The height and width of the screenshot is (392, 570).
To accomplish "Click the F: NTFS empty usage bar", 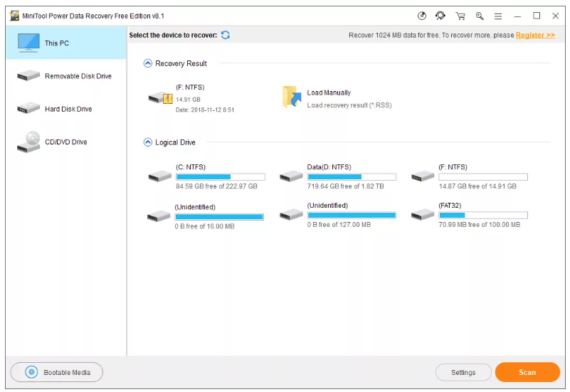I will (x=483, y=177).
